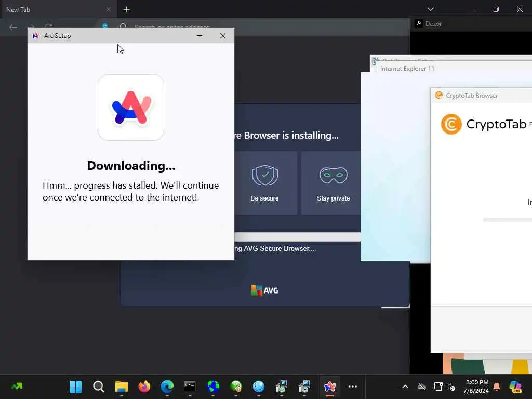Click the AVG Secure Browser status text
The width and height of the screenshot is (532, 399).
274,249
